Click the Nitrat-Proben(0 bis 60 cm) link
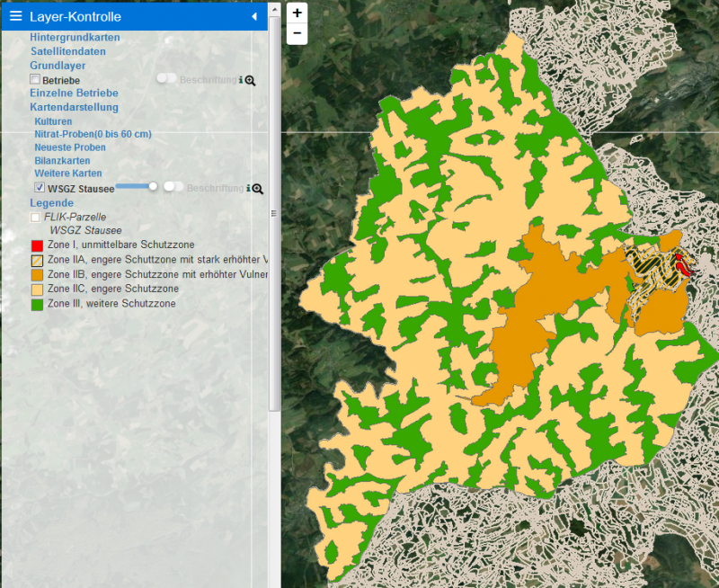The width and height of the screenshot is (719, 588). 93,134
